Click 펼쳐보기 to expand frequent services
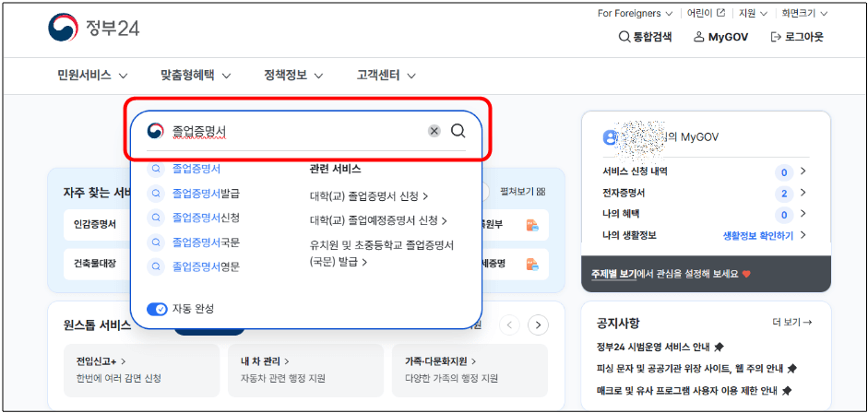Screen dimensions: 868x413 [x=523, y=192]
